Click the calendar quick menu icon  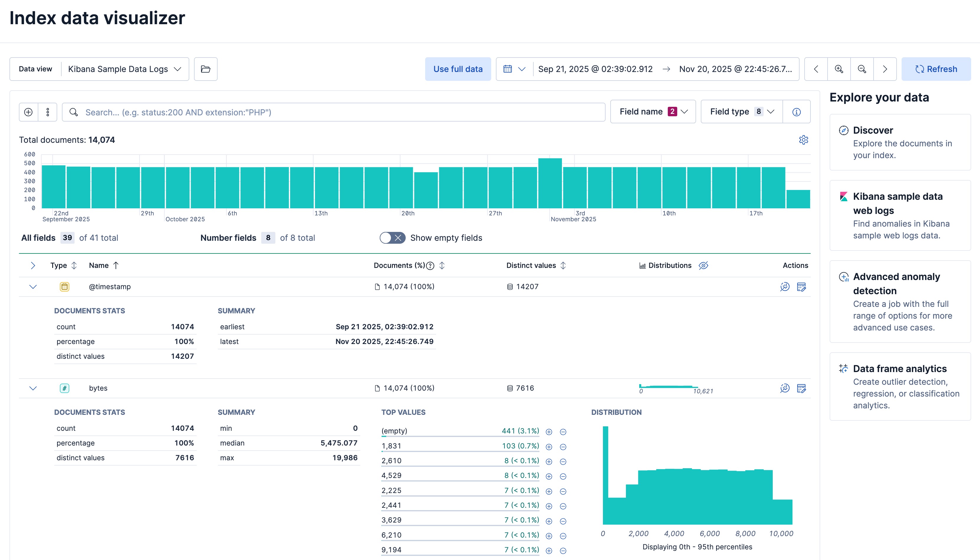[514, 69]
